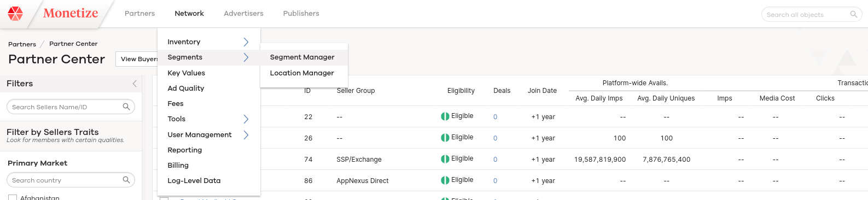Click Partner Center breadcrumb link

tap(73, 44)
